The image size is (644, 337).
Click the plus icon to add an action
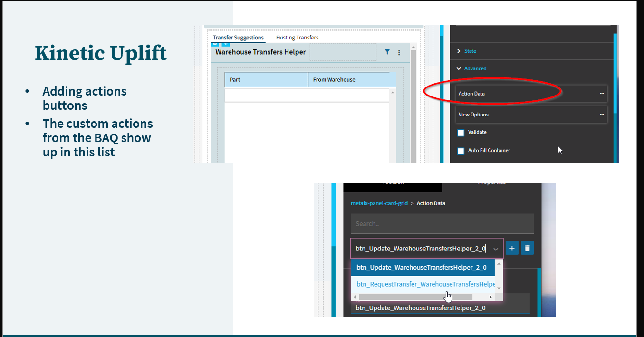(x=512, y=248)
